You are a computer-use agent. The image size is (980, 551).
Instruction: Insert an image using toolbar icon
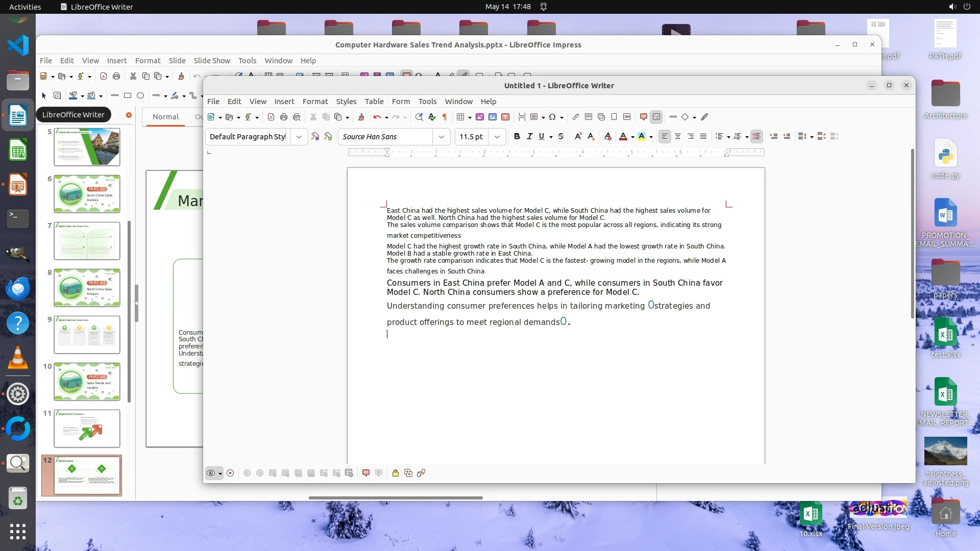coord(480,117)
